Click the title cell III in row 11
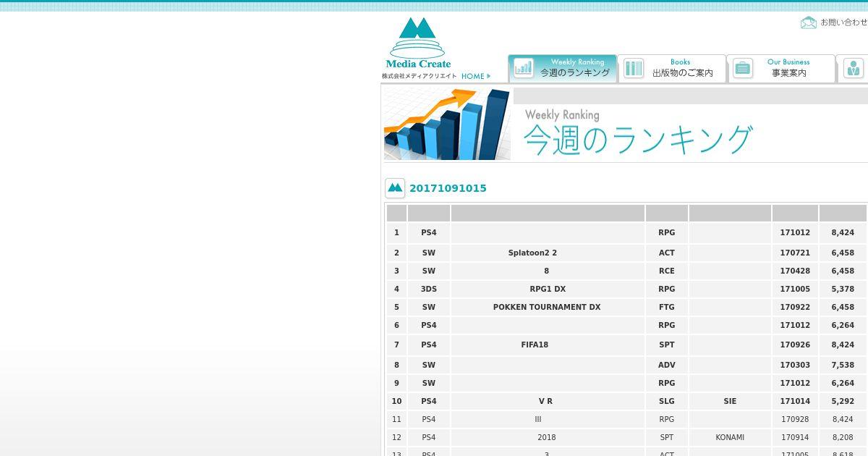Viewport: 868px width, 456px height. [548, 419]
